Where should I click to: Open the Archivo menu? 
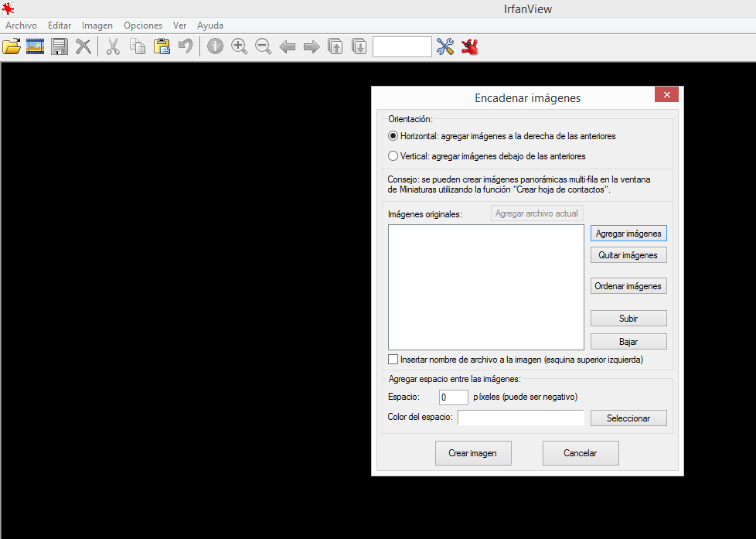coord(21,26)
